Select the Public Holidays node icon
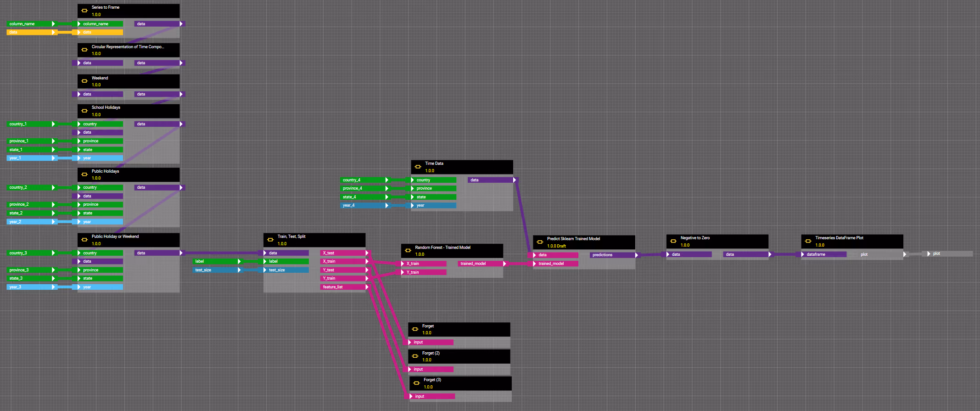This screenshot has width=980, height=411. tap(84, 175)
